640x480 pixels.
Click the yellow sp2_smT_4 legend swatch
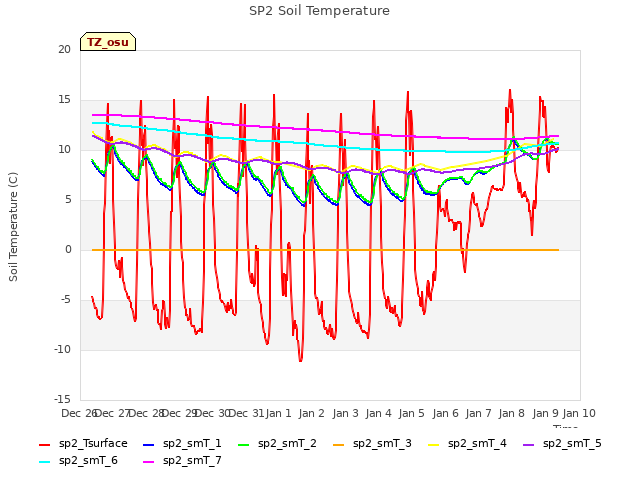433,444
